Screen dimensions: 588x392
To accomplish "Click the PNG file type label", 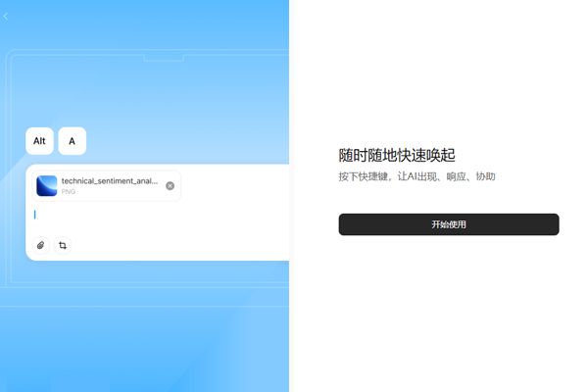I will [x=69, y=192].
